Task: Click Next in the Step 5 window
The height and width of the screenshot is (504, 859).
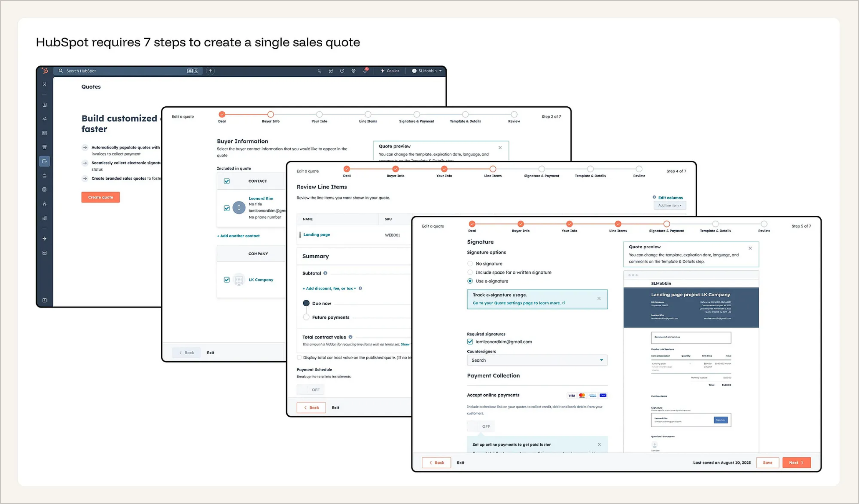Action: click(796, 463)
